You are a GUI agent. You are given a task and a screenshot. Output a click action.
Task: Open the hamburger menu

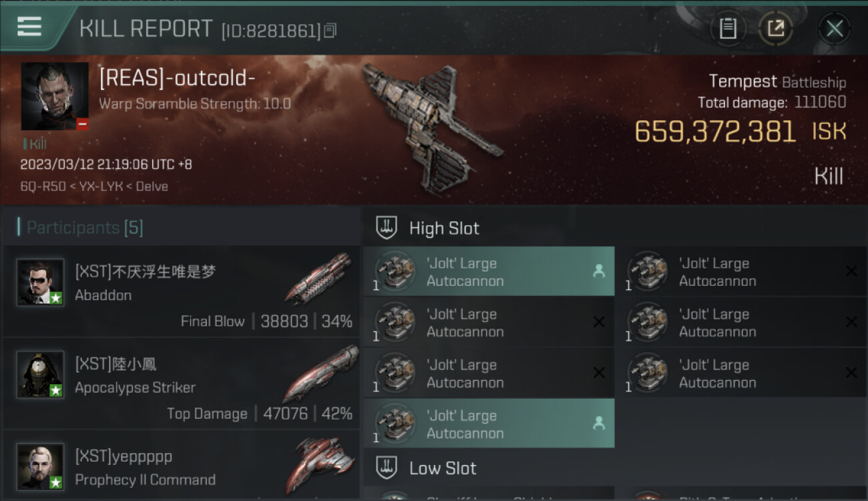(x=29, y=27)
